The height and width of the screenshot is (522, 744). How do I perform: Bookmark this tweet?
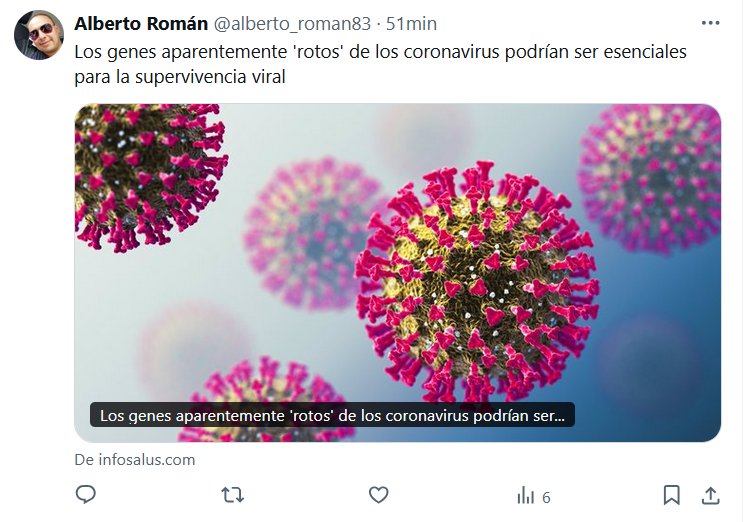671,495
